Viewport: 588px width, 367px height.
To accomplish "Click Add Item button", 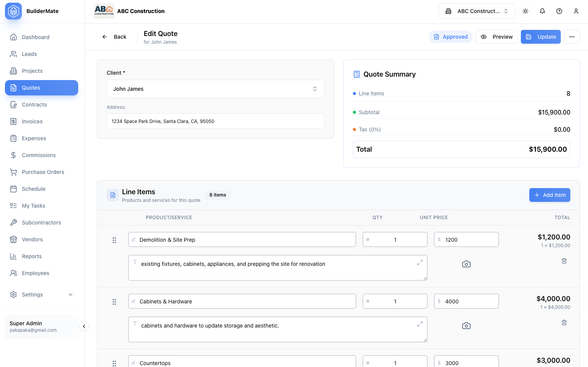I will pyautogui.click(x=550, y=195).
